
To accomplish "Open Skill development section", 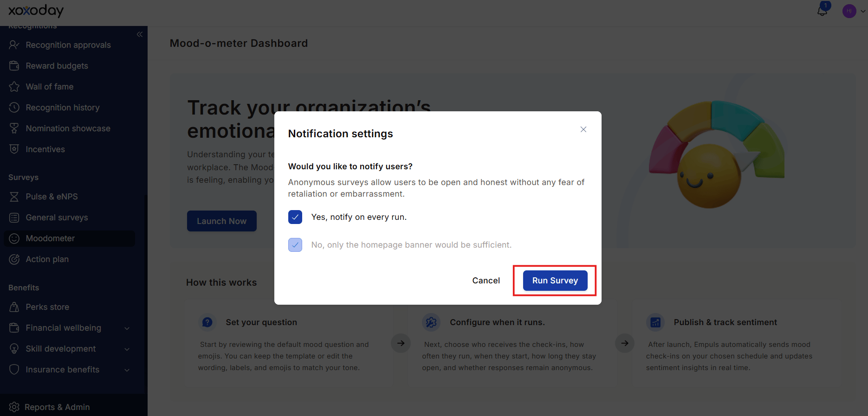I will coord(61,349).
